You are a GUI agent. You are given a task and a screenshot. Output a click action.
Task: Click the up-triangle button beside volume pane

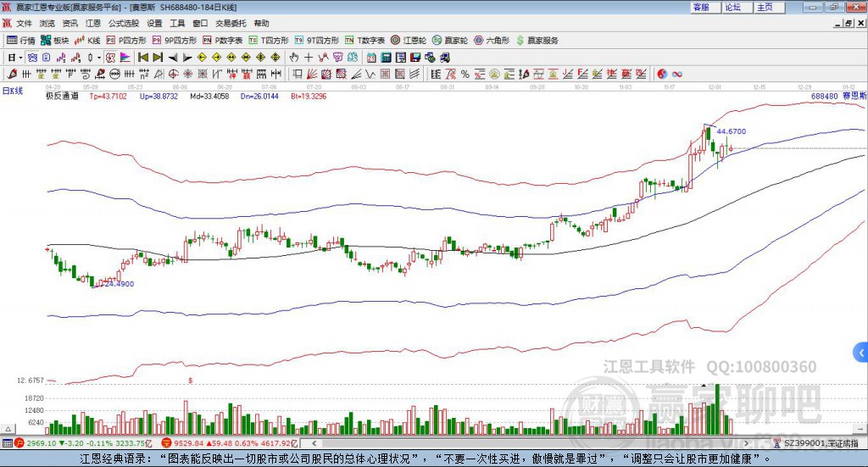[8, 429]
